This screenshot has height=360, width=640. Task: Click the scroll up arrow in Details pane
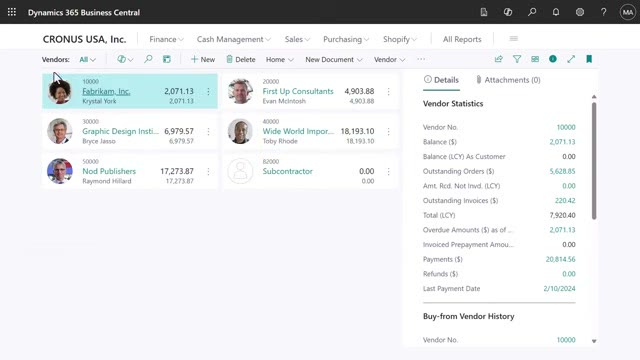click(x=594, y=97)
